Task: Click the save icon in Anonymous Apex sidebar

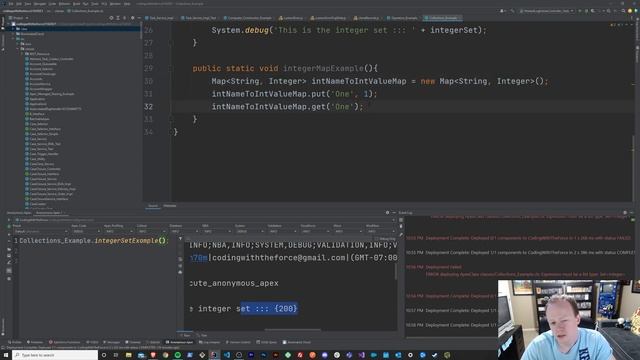Action: tap(9, 256)
